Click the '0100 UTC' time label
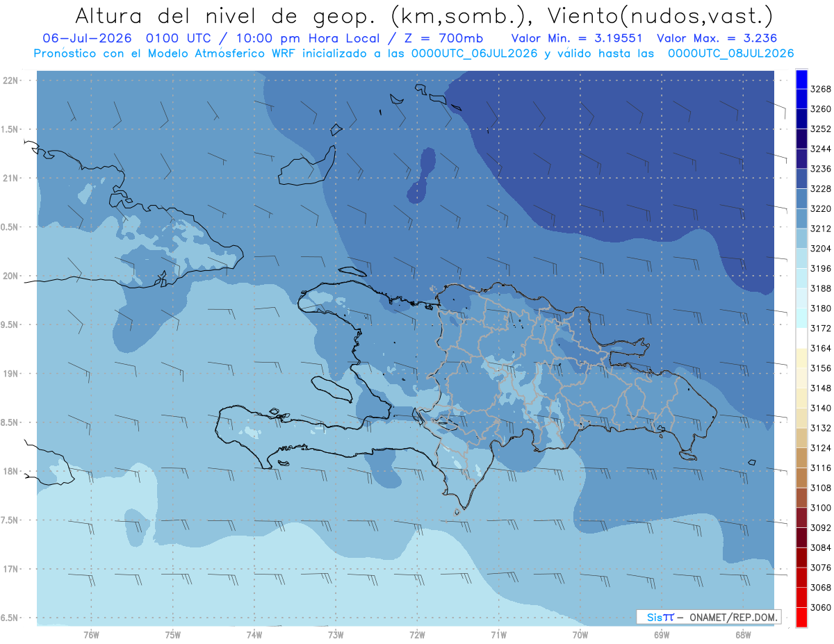The image size is (834, 644). pyautogui.click(x=181, y=38)
